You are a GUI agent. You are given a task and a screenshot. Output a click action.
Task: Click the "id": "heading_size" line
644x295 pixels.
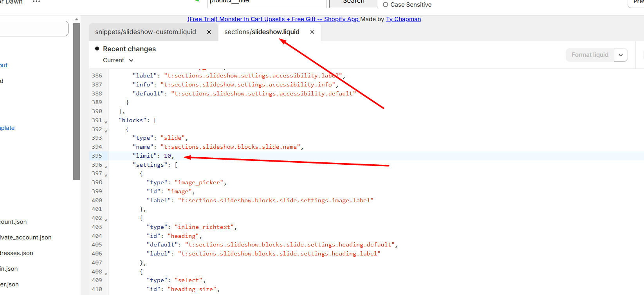tap(183, 289)
